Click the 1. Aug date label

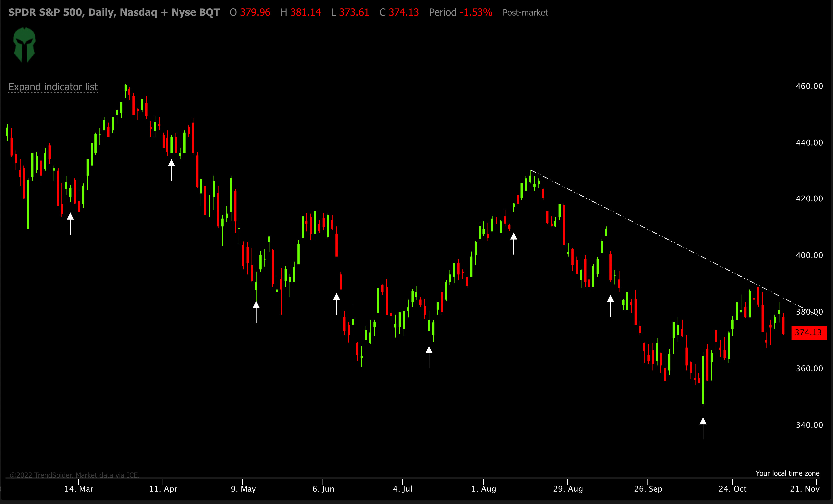484,489
